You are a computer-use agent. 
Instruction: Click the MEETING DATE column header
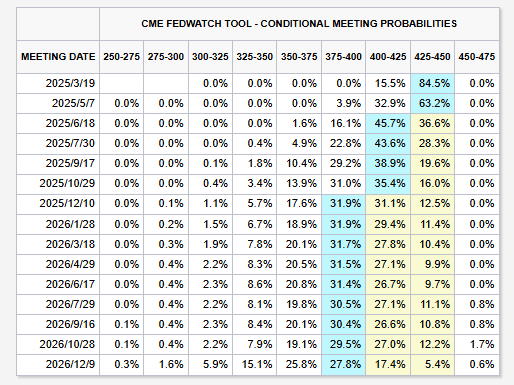pyautogui.click(x=58, y=57)
